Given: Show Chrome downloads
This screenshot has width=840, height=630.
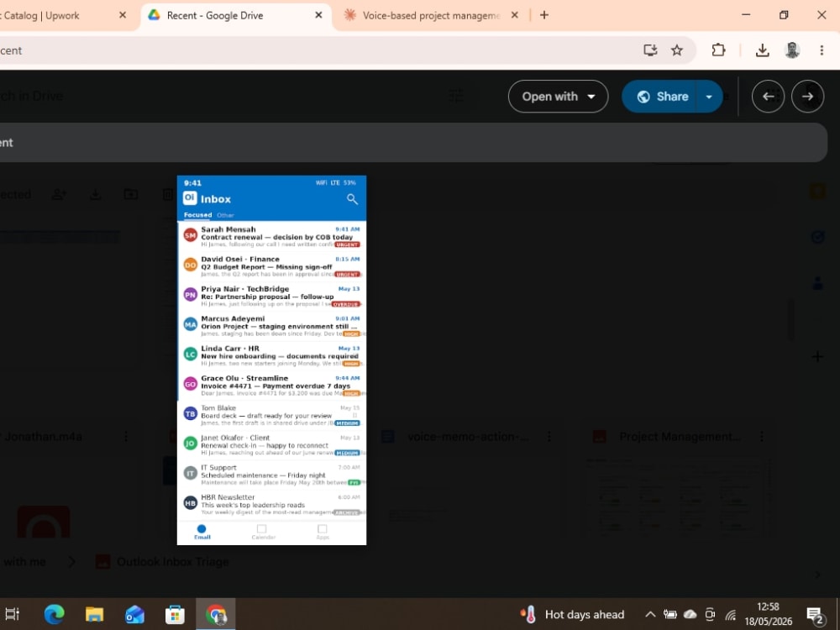Looking at the screenshot, I should 762,50.
